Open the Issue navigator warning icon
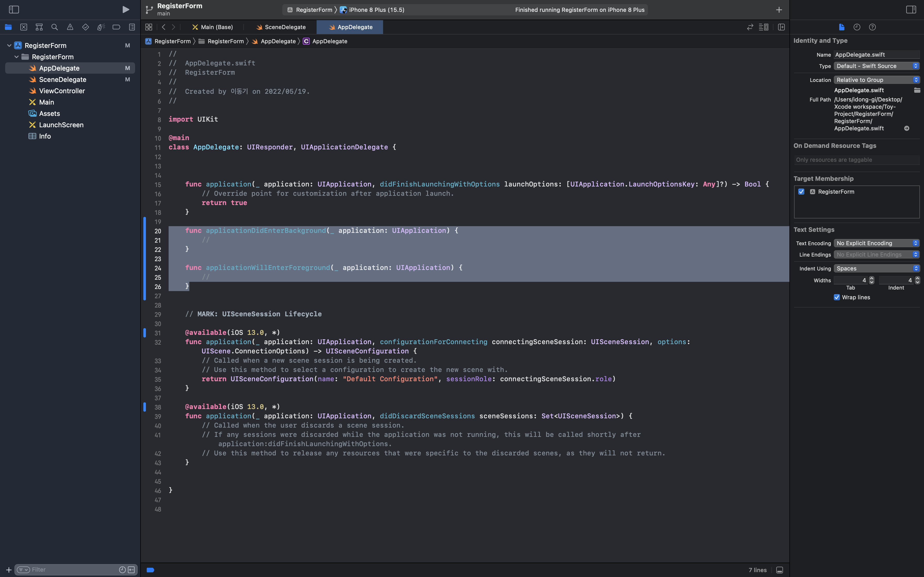Viewport: 924px width, 577px height. 70,27
